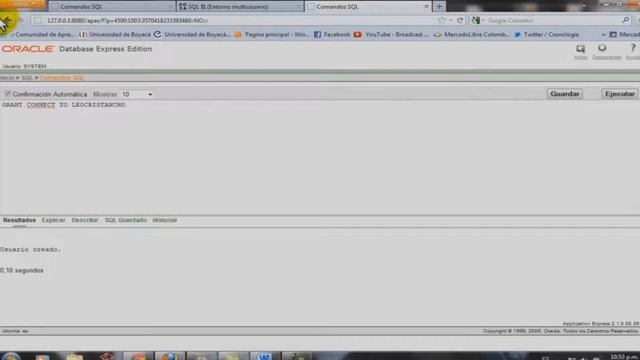Click the Oracle logo
Image resolution: width=640 pixels, height=360 pixels.
click(27, 49)
